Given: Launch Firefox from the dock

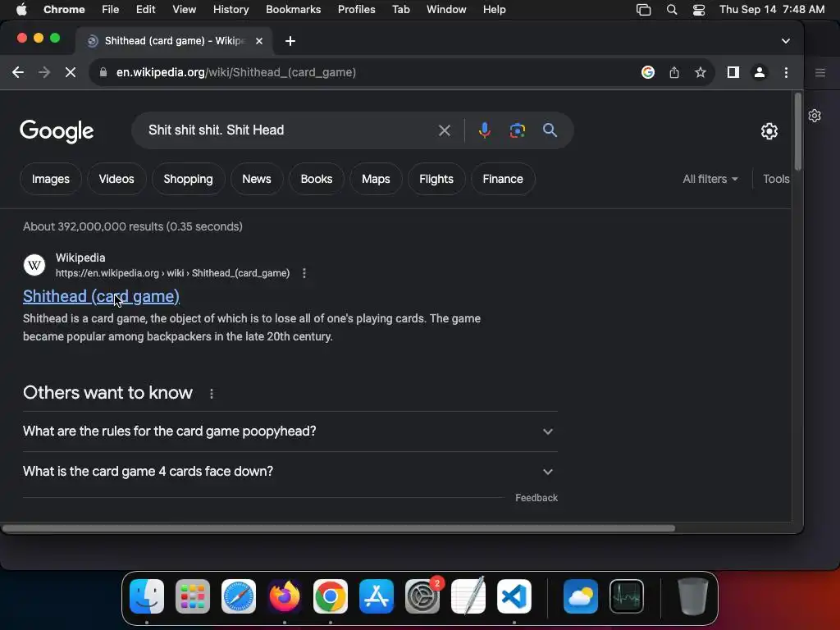Looking at the screenshot, I should 285,596.
